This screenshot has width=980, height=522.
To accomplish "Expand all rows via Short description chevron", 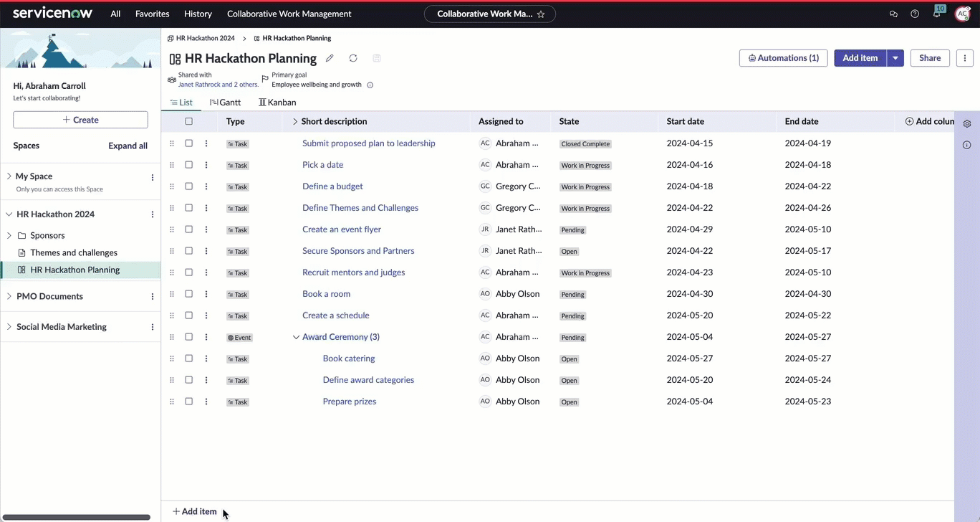I will [294, 122].
